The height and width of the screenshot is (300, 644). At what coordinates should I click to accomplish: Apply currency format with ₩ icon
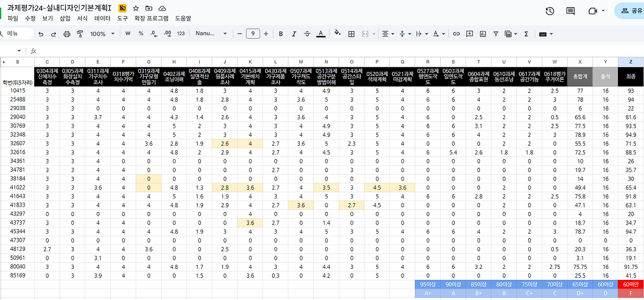(x=128, y=34)
